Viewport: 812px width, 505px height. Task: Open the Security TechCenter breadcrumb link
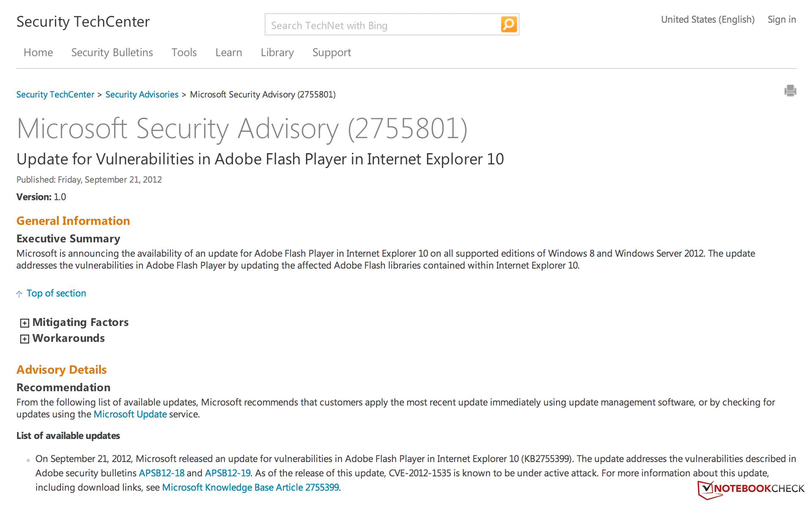tap(55, 94)
